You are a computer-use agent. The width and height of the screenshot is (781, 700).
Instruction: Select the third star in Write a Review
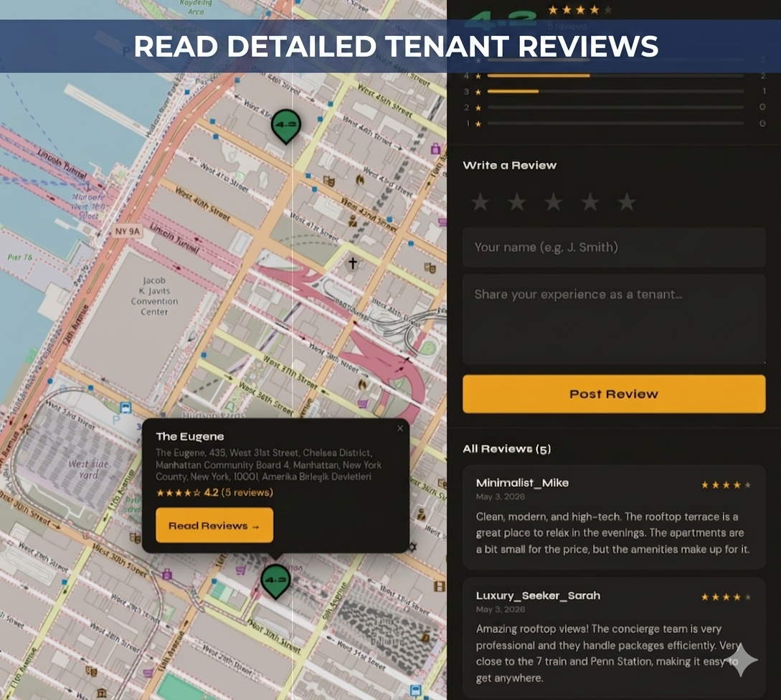pyautogui.click(x=554, y=202)
